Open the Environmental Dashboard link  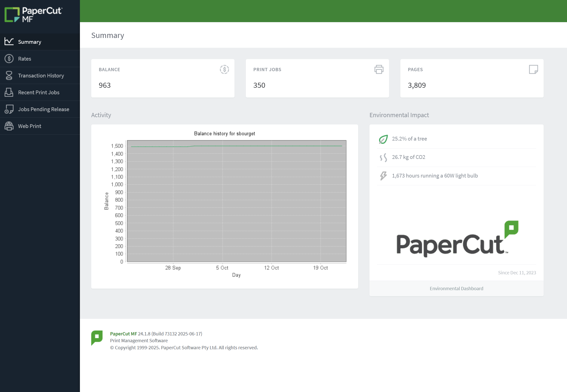click(456, 288)
